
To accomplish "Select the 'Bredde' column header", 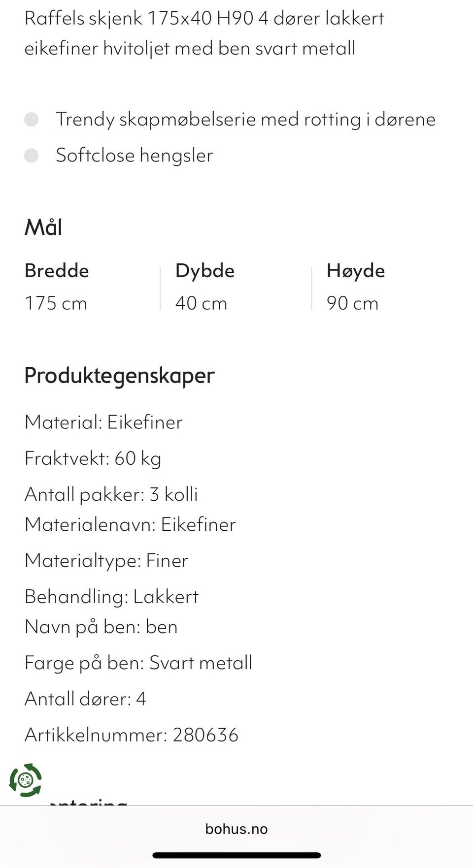I will pyautogui.click(x=57, y=270).
